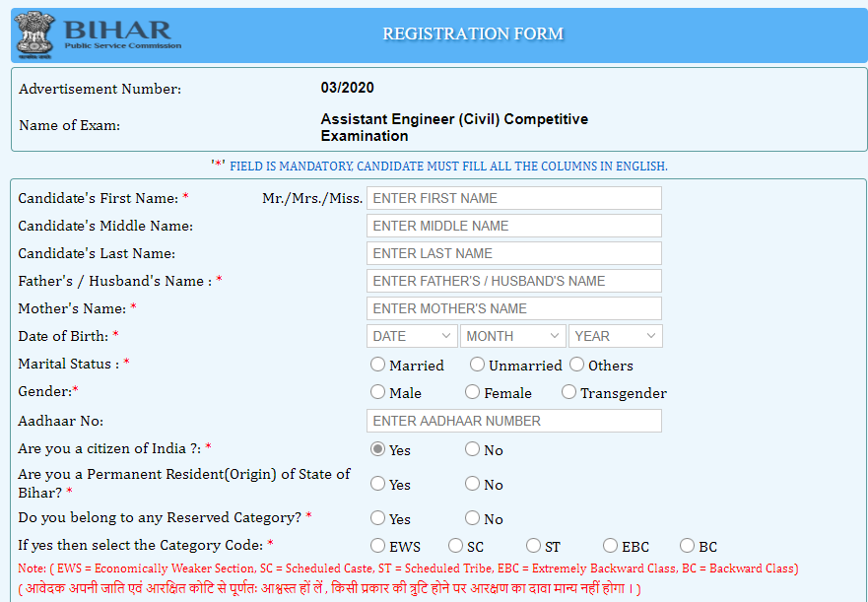Select Male gender option
The image size is (868, 602).
click(x=377, y=391)
